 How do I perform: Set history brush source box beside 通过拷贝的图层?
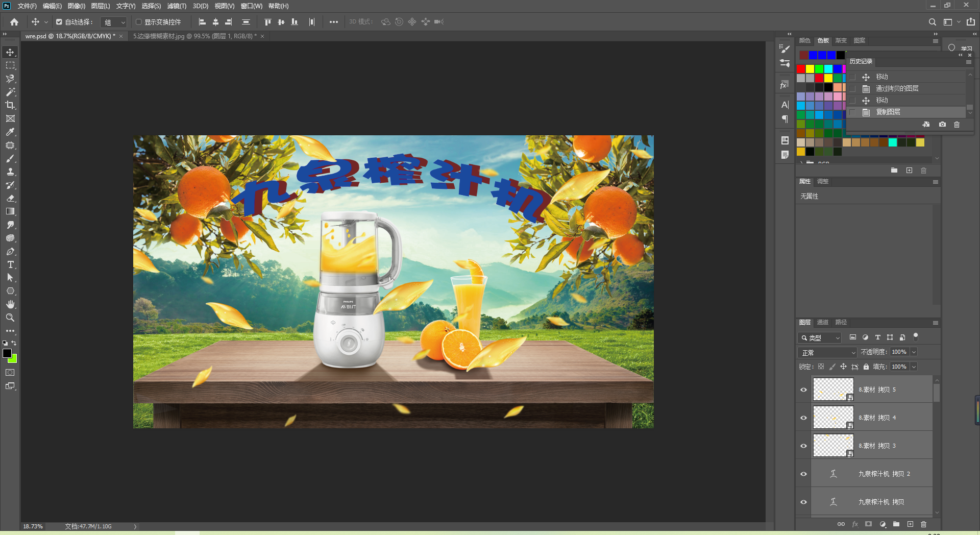852,89
